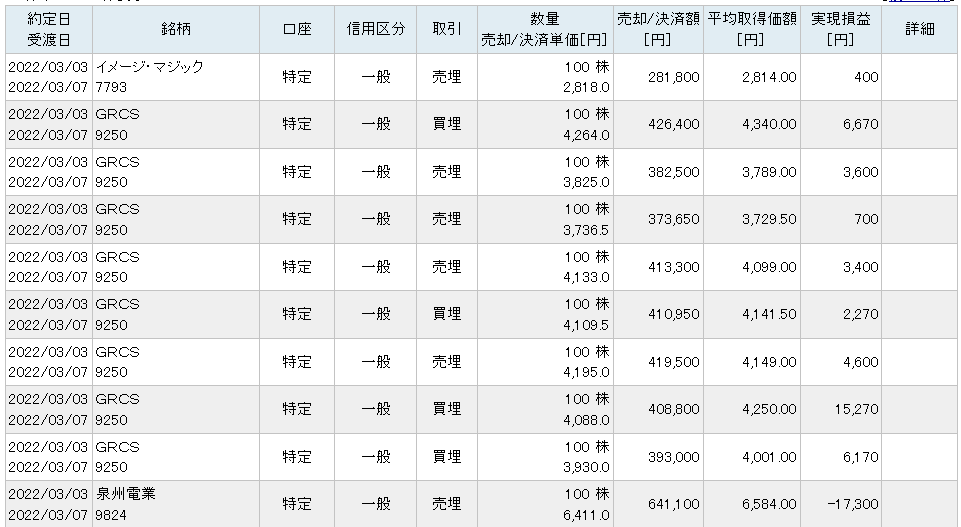
Task: Click the 4,001.00 average acquisition price
Action: tap(769, 457)
